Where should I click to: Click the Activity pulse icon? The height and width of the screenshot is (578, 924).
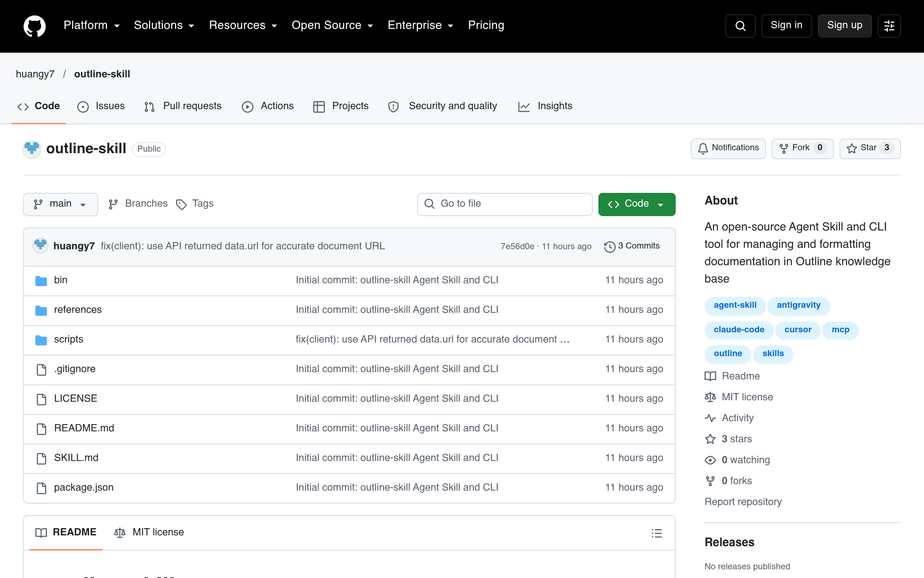pyautogui.click(x=710, y=418)
